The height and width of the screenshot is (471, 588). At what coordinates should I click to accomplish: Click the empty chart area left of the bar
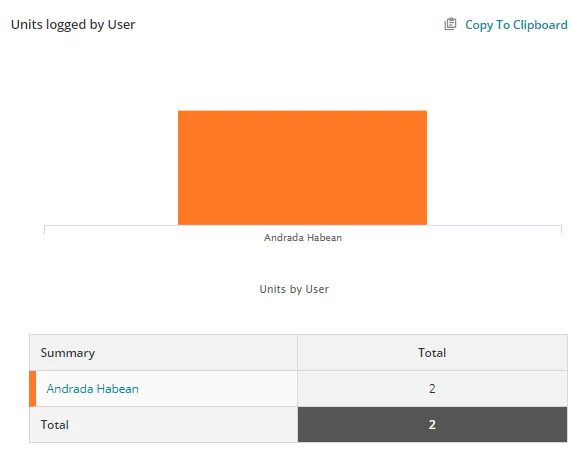(x=111, y=168)
